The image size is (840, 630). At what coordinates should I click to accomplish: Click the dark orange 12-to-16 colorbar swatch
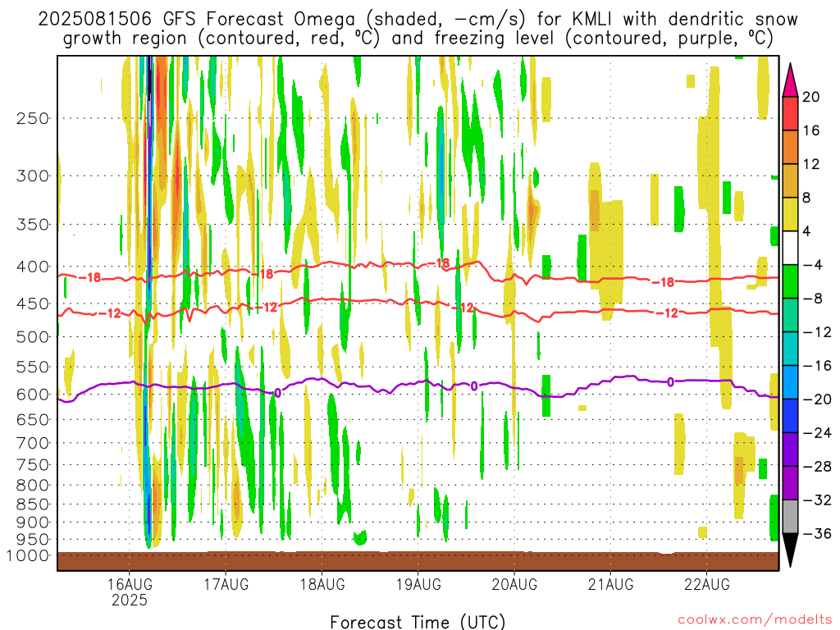coord(790,148)
